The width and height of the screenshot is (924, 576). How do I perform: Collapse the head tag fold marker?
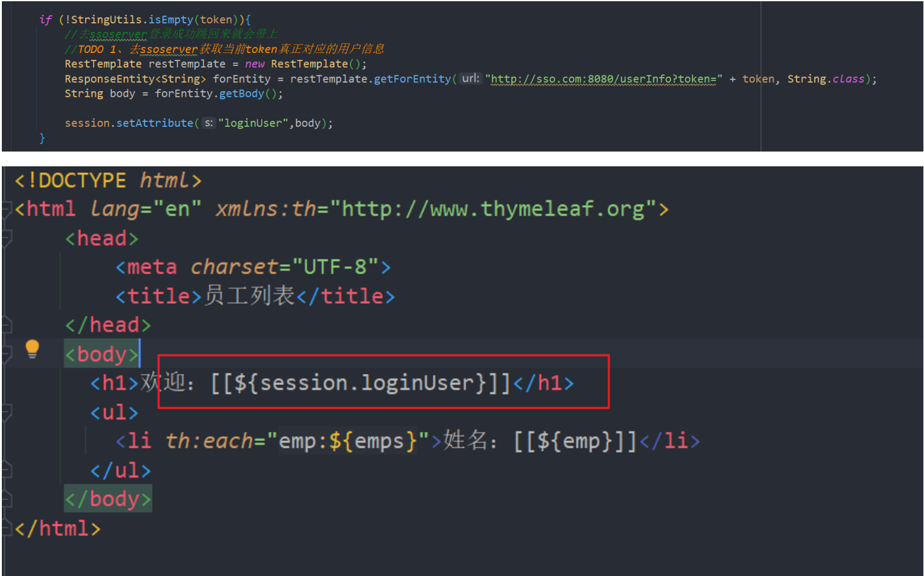click(7, 238)
